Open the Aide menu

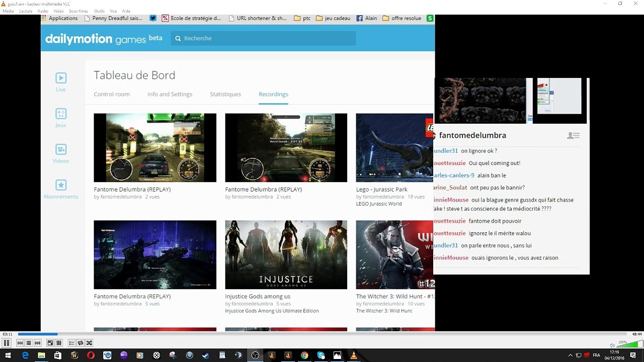pyautogui.click(x=126, y=11)
